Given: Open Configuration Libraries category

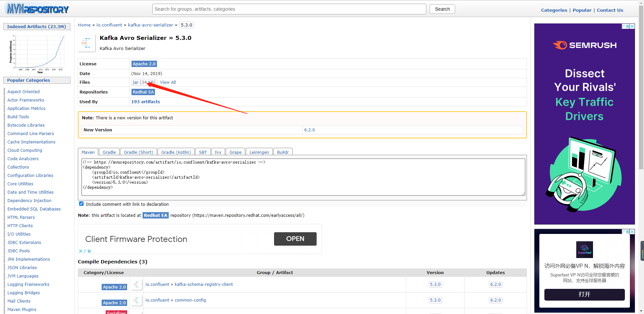Looking at the screenshot, I should tap(30, 175).
